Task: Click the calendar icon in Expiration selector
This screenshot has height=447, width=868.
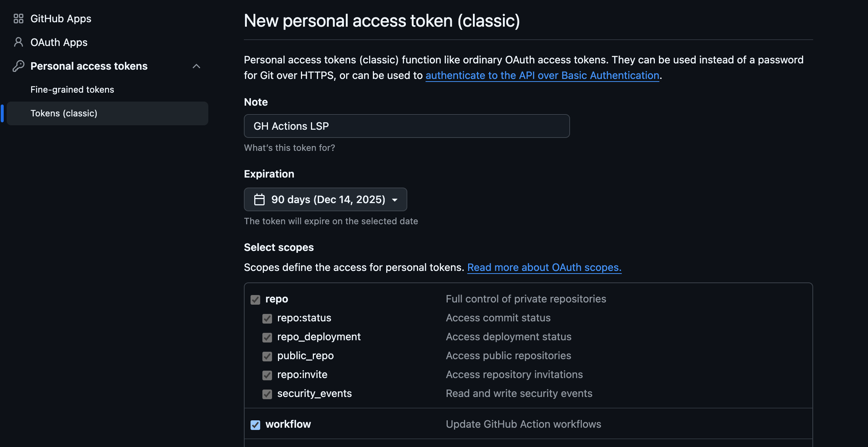Action: coord(259,199)
